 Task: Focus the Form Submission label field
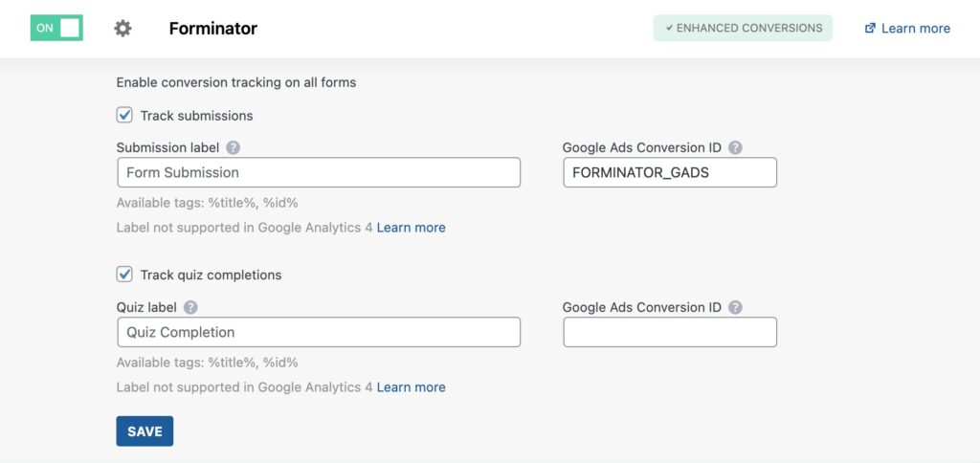click(x=319, y=172)
